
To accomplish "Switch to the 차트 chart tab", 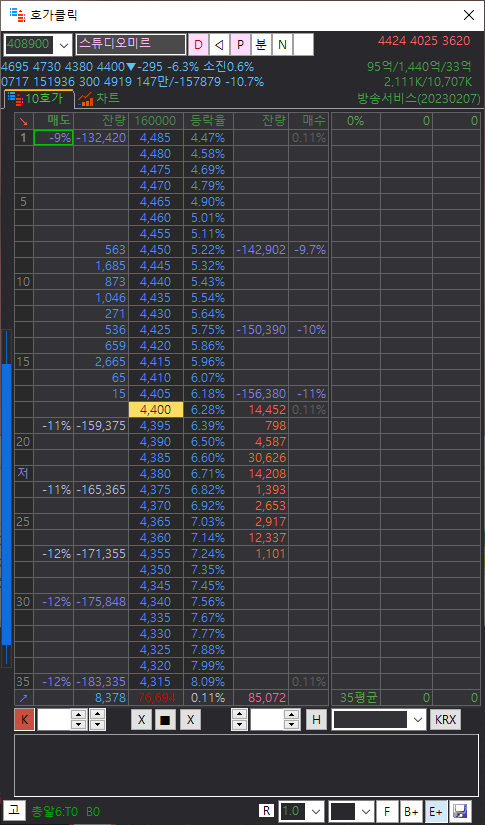I will click(x=99, y=98).
